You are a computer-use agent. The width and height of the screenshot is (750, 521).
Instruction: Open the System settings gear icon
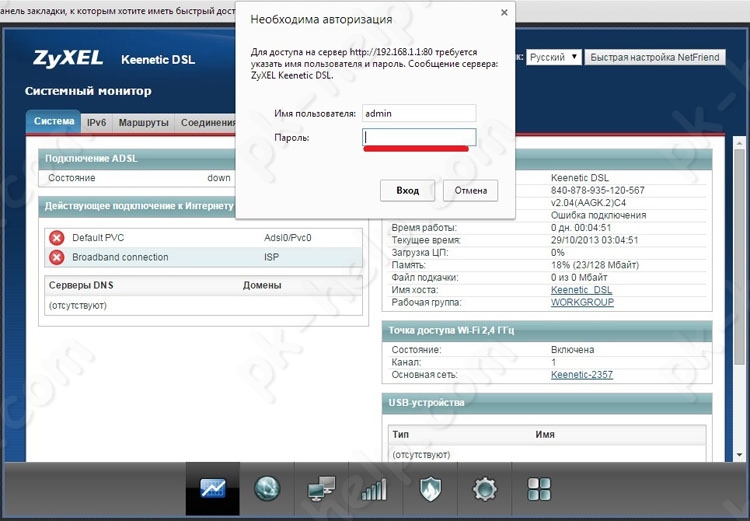coord(485,489)
